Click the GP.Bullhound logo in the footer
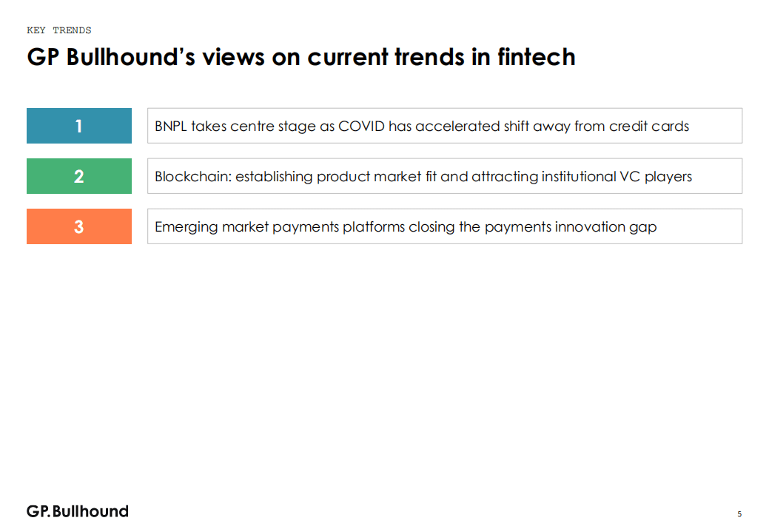 coord(78,511)
